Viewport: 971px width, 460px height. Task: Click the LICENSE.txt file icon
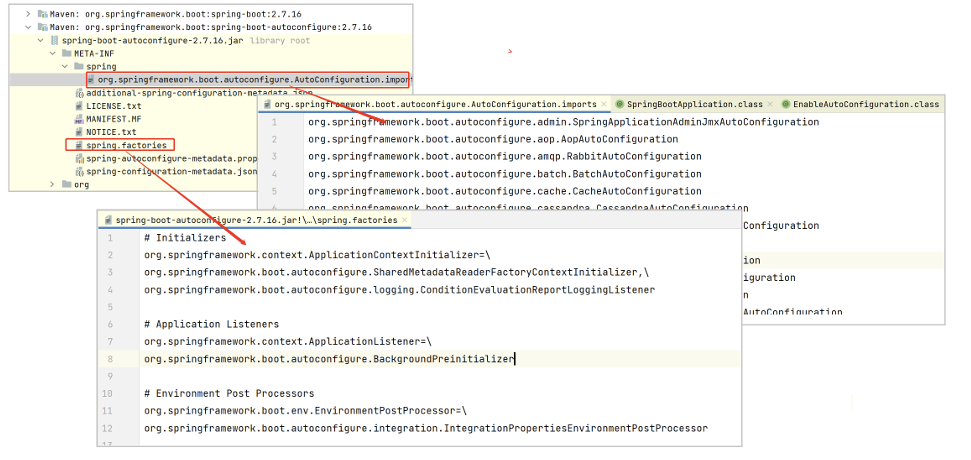click(x=79, y=106)
